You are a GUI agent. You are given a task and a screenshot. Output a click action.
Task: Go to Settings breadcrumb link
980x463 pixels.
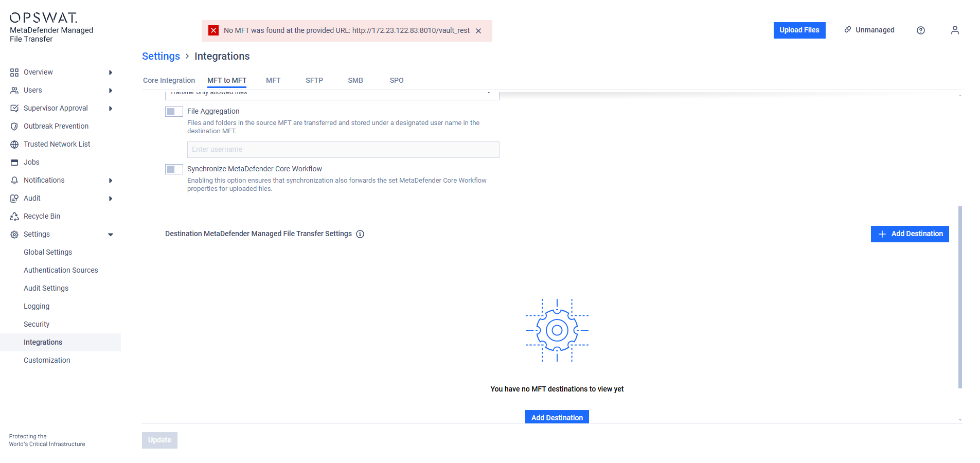point(161,56)
